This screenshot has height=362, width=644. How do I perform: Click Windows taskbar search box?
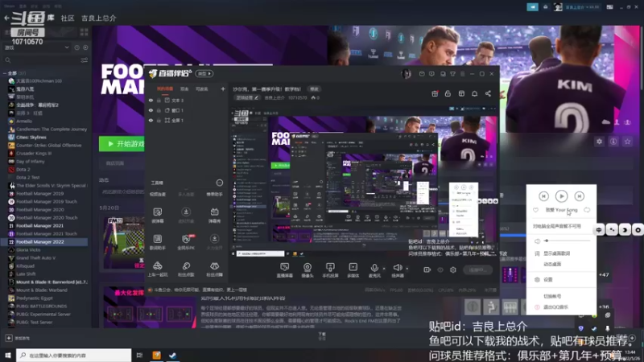click(x=74, y=355)
